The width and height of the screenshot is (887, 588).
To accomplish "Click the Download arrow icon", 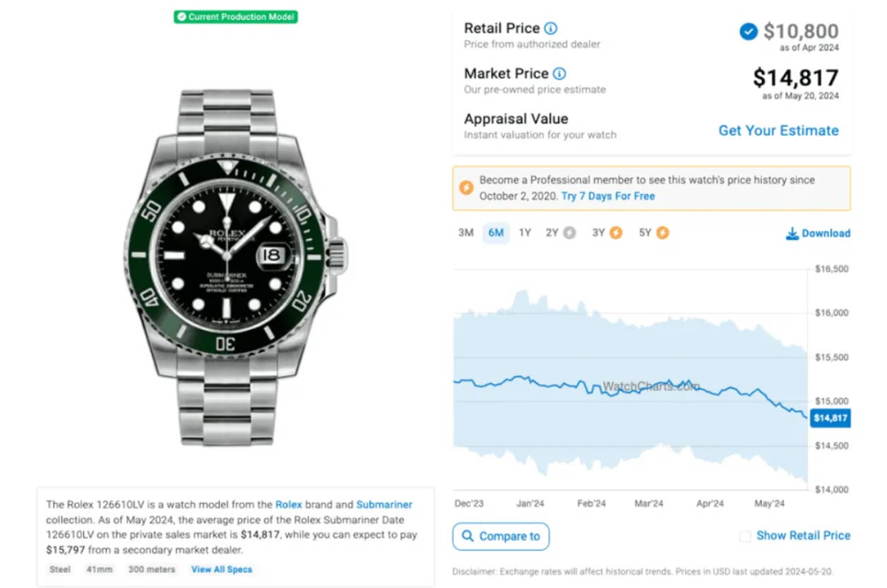I will click(x=792, y=234).
